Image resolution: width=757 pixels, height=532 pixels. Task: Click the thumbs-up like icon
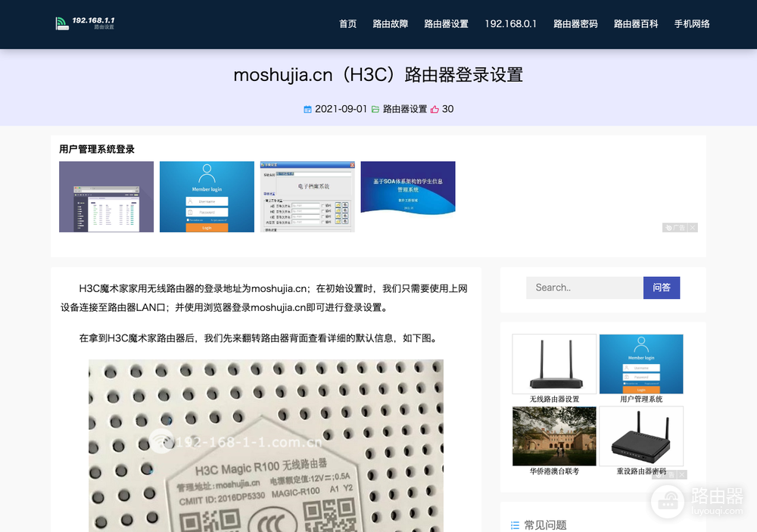tap(435, 110)
